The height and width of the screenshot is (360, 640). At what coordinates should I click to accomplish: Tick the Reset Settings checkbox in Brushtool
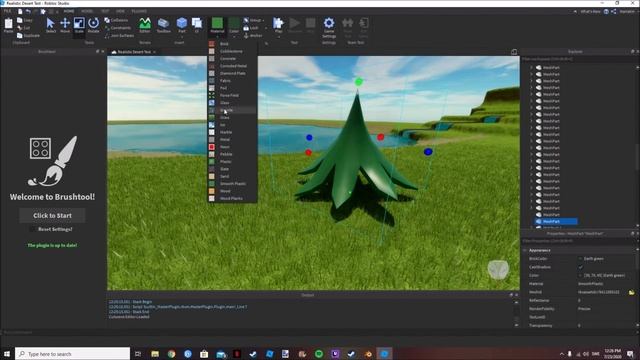pos(32,229)
